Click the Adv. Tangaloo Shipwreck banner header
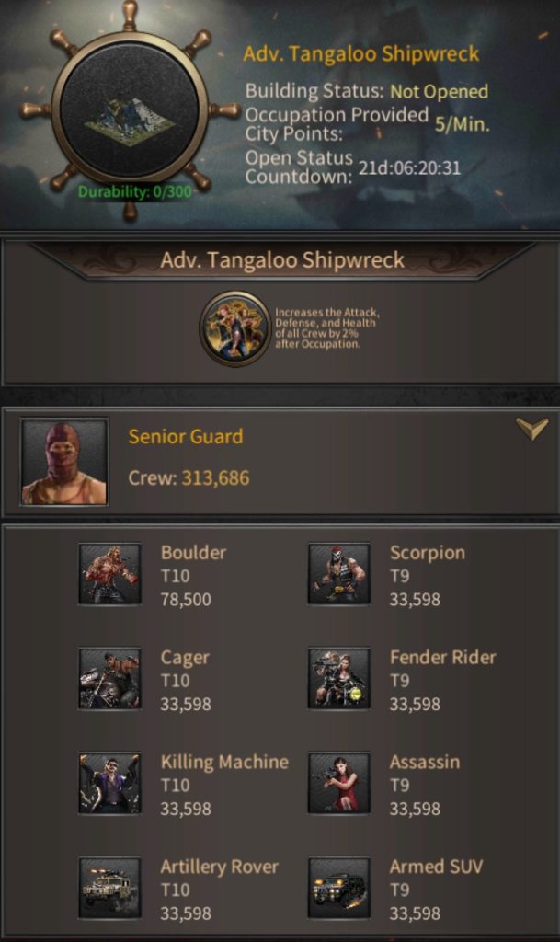 [x=282, y=260]
